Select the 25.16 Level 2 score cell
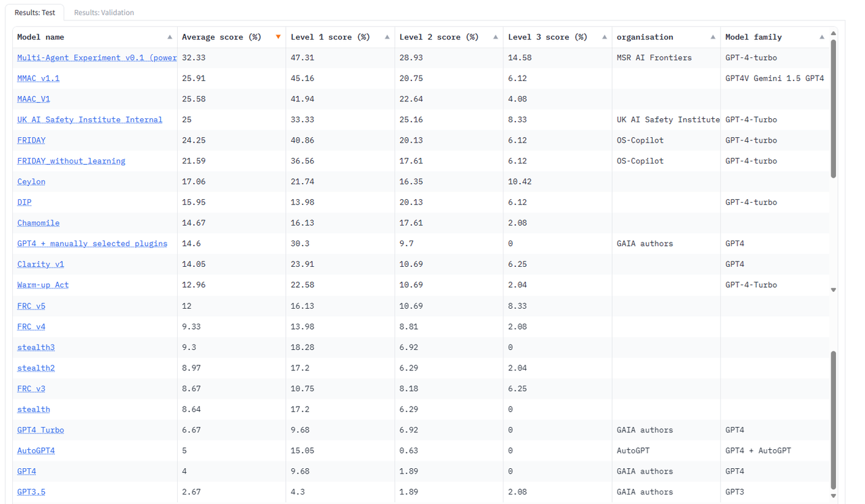The height and width of the screenshot is (504, 865). (x=449, y=120)
